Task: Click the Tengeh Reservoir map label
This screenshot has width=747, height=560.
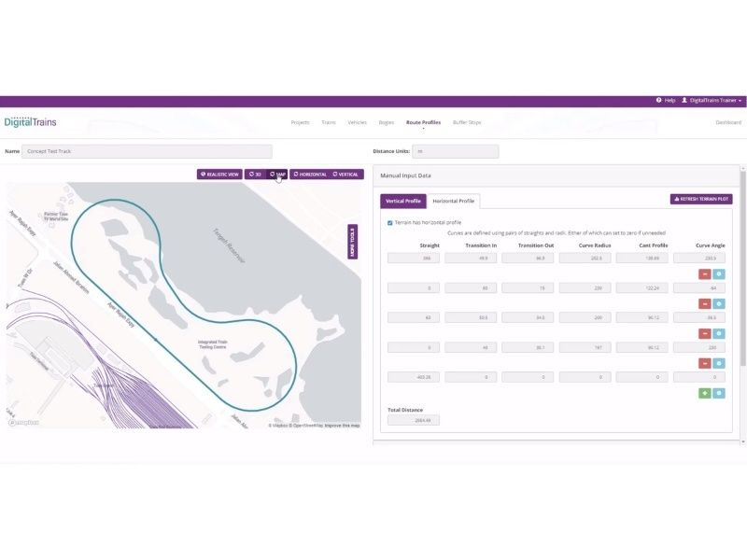Action: 229,245
